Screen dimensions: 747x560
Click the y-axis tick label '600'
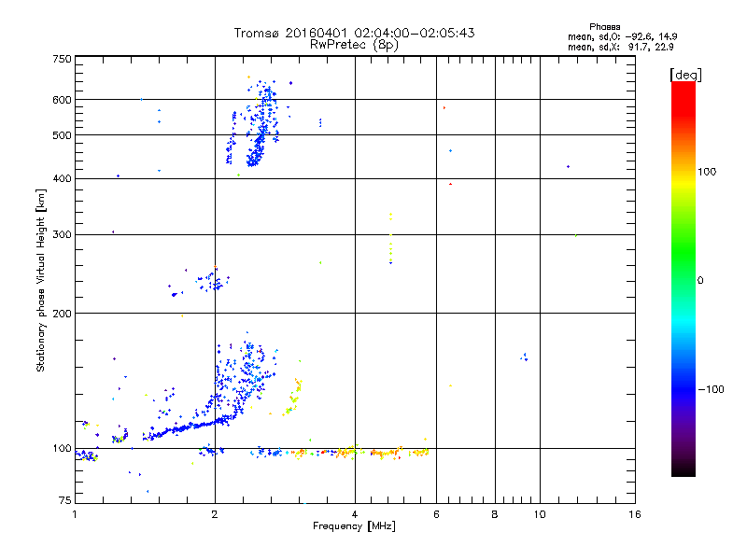click(x=63, y=100)
